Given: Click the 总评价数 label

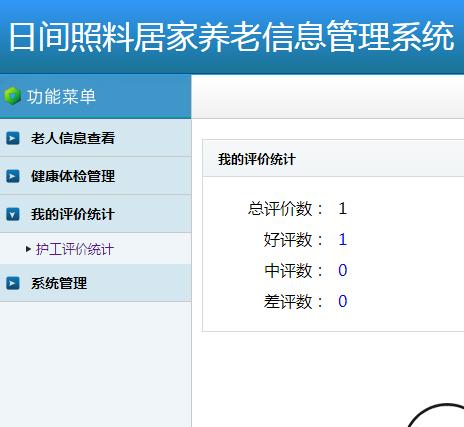Looking at the screenshot, I should [x=286, y=209].
